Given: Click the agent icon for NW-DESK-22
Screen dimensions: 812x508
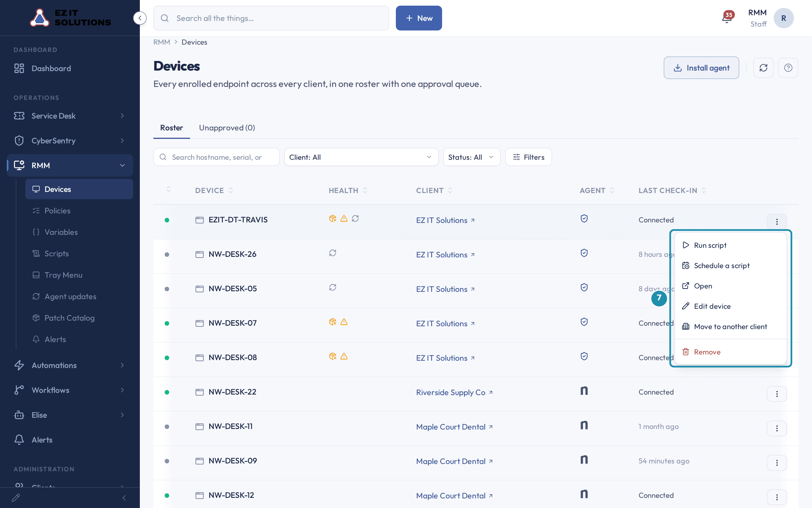Looking at the screenshot, I should click(584, 391).
